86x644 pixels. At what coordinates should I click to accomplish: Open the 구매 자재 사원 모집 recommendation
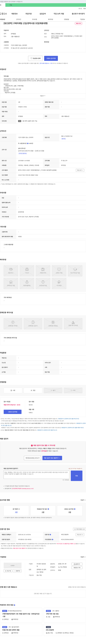click(x=65, y=615)
